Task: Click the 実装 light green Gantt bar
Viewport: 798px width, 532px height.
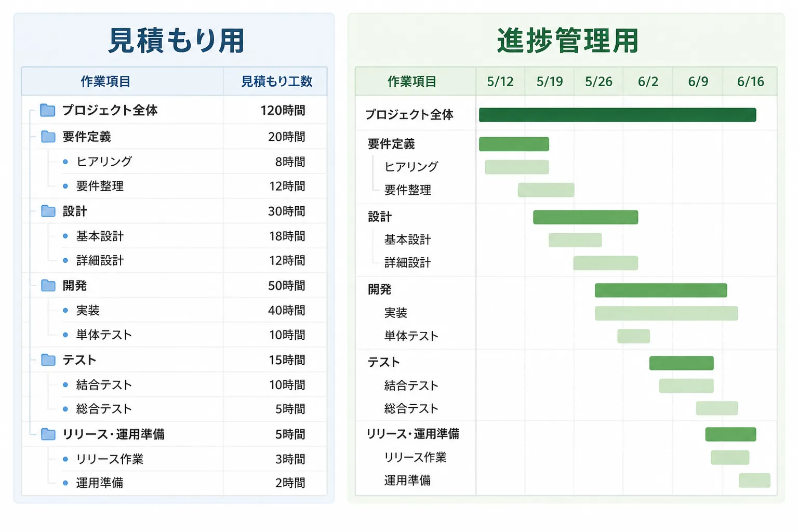Action: tap(666, 313)
